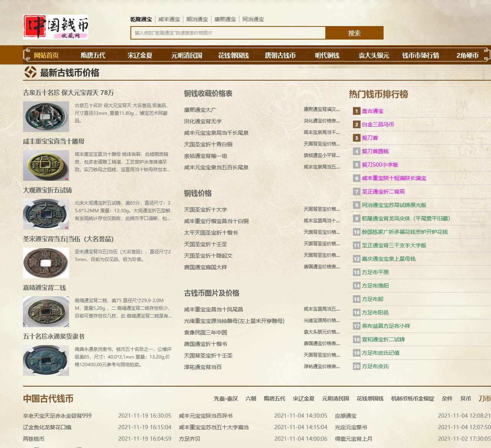
Task: Open rank 1 盘古通宝 link
Action: pos(372,111)
